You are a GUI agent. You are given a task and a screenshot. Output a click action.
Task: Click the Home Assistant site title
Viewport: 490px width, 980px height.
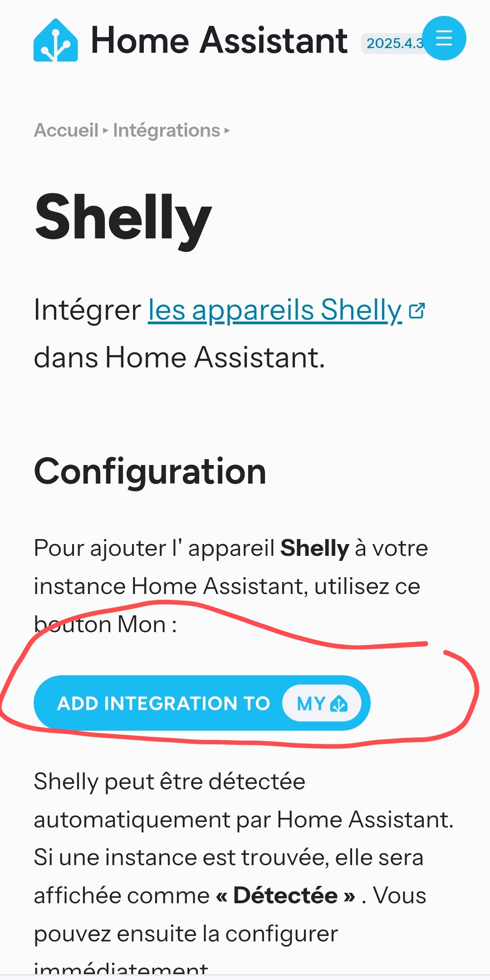[220, 40]
